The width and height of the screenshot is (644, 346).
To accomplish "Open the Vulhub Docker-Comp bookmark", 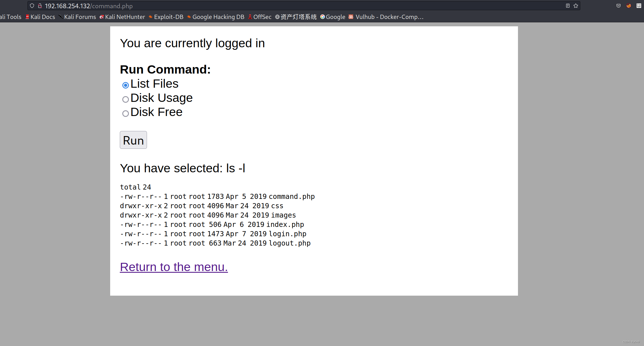I will (x=386, y=17).
